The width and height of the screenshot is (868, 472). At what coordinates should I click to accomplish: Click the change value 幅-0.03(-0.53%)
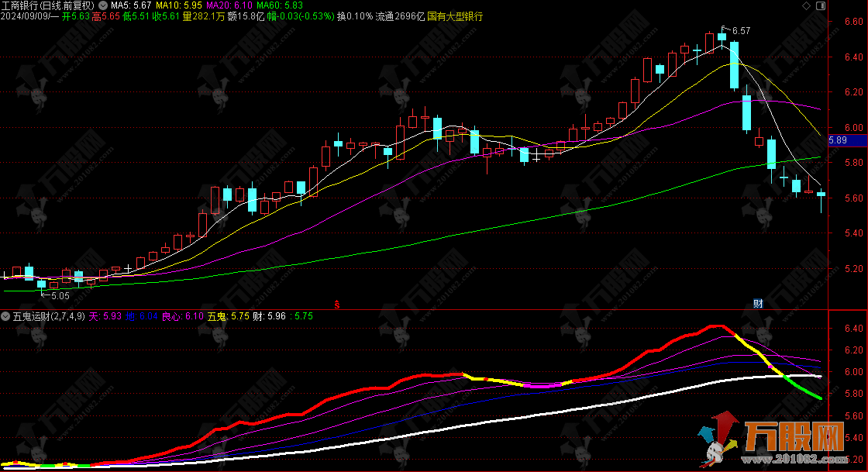301,16
